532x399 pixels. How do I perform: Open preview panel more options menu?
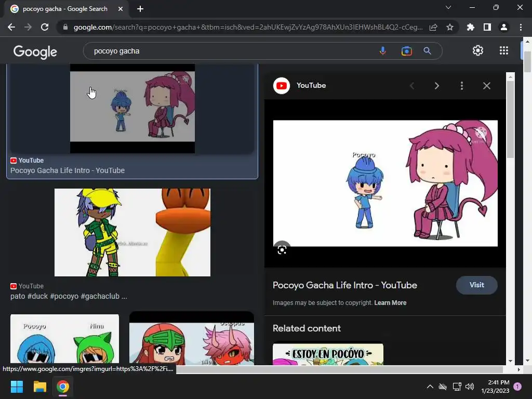pyautogui.click(x=462, y=86)
